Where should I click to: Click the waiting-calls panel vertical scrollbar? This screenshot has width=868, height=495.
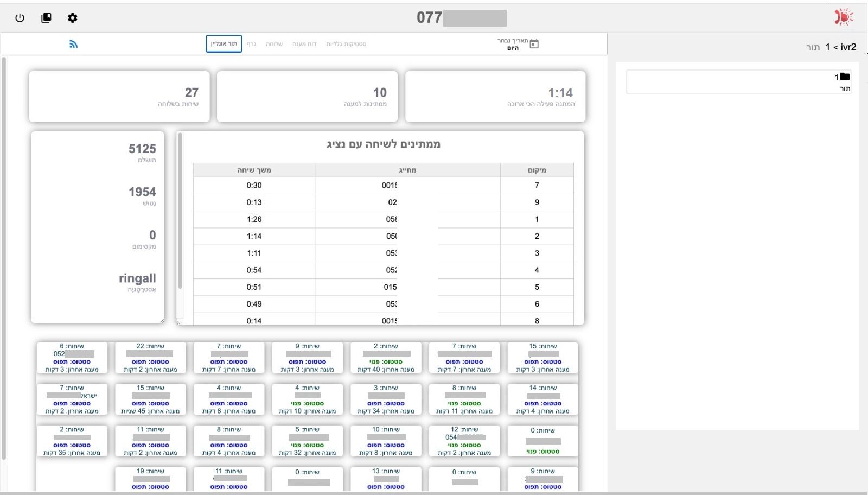click(180, 217)
